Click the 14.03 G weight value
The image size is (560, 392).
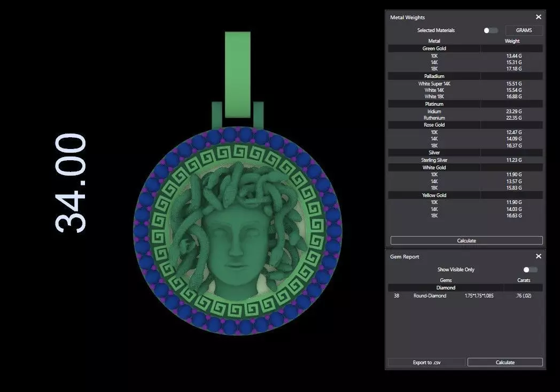click(x=514, y=209)
